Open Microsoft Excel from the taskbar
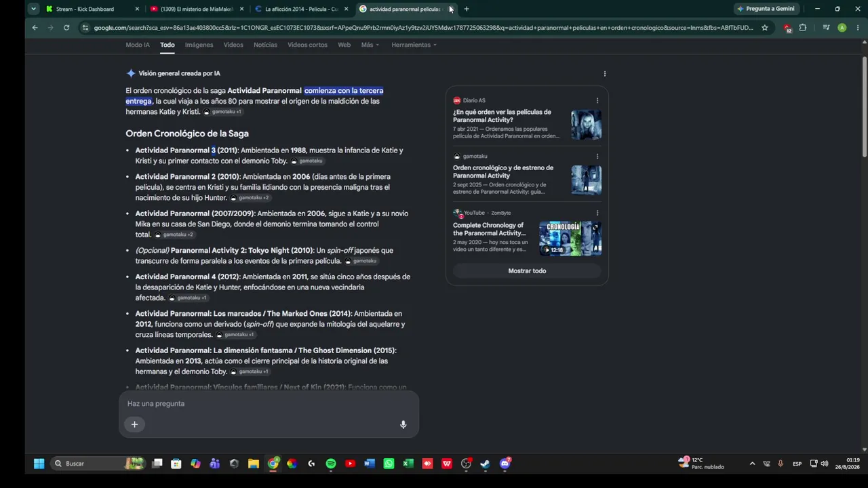Image resolution: width=868 pixels, height=488 pixels. (408, 464)
